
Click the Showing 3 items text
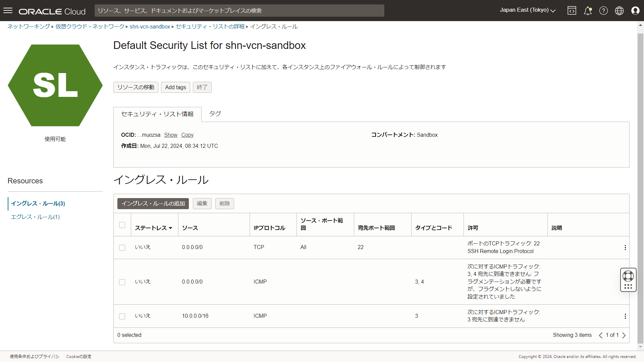click(572, 335)
